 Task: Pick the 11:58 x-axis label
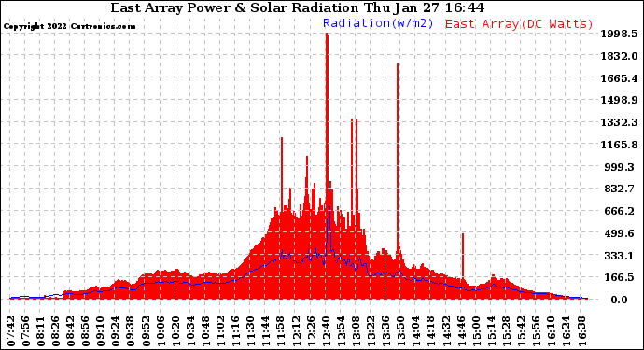coord(281,331)
